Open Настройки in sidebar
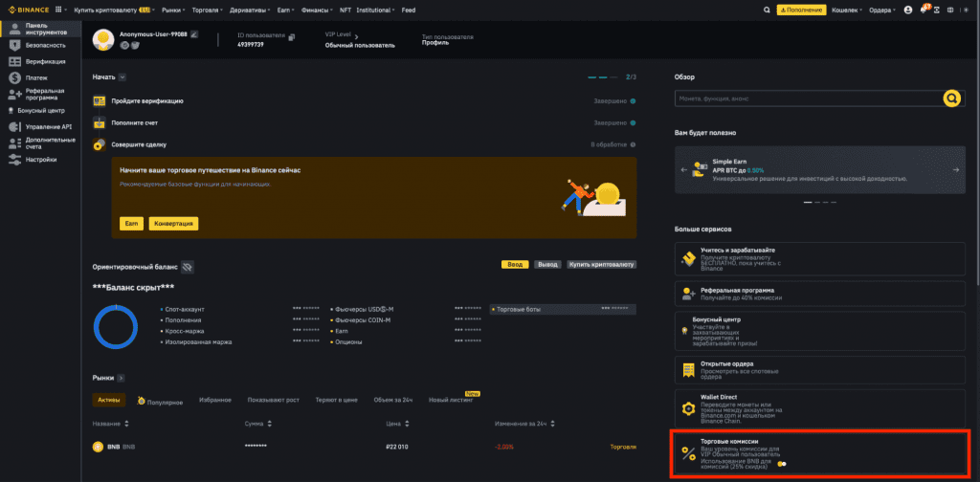 (x=33, y=160)
